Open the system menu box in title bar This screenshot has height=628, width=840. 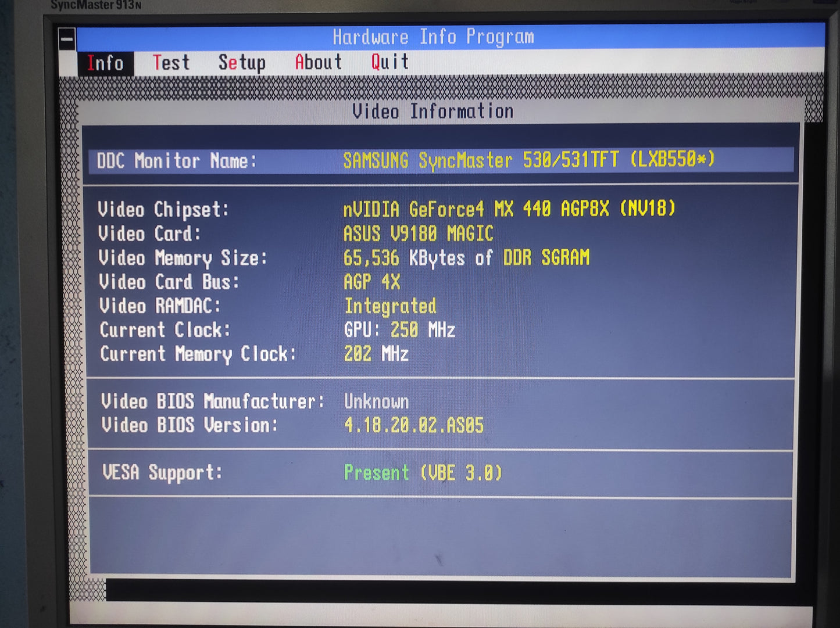pos(67,40)
